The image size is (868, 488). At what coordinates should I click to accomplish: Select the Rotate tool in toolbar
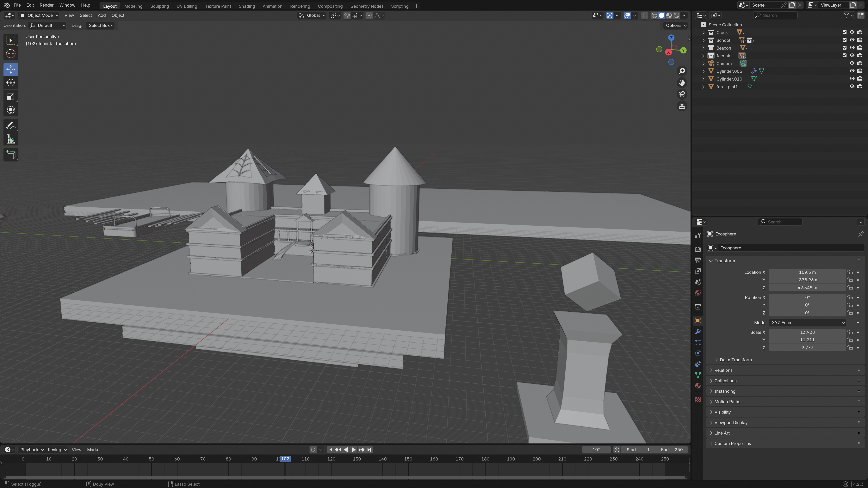click(x=11, y=83)
